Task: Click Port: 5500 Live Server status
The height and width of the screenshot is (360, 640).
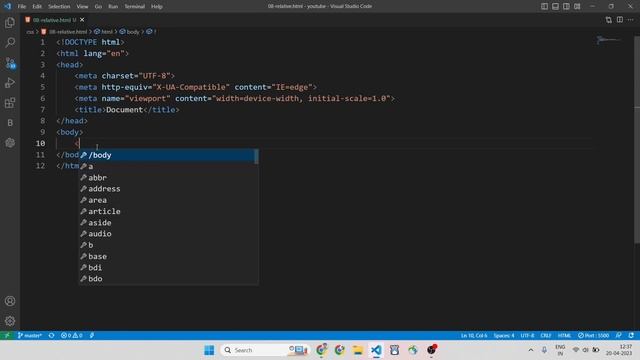Action: pos(593,336)
